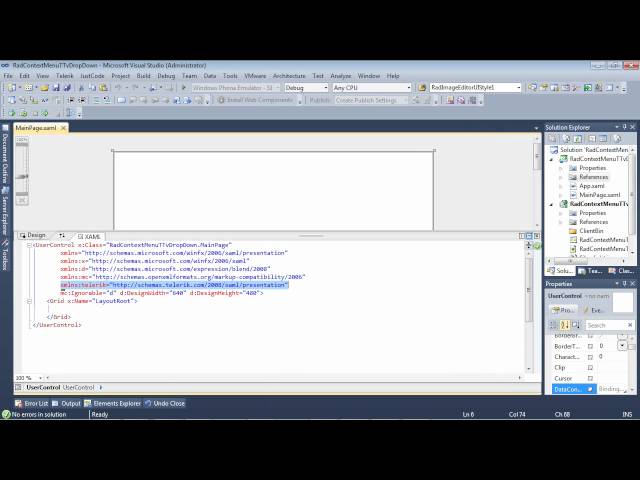The image size is (640, 480).
Task: Open the File menu
Action: [8, 76]
